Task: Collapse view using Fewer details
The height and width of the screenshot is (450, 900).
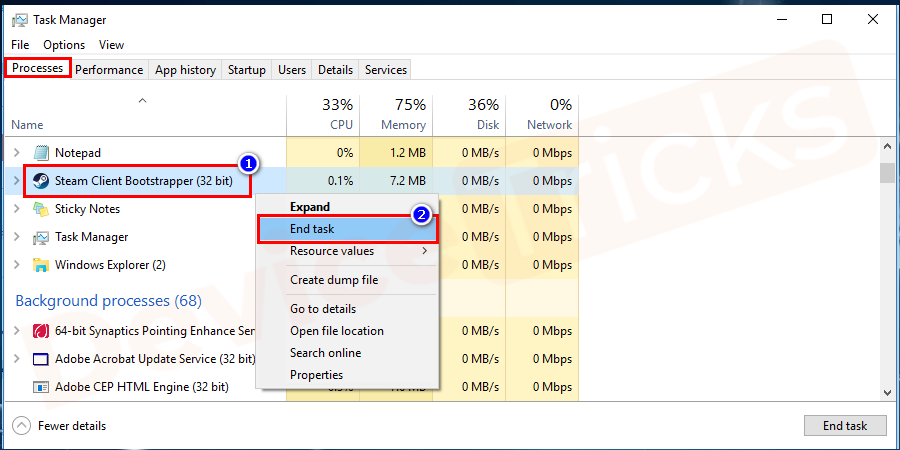Action: click(x=60, y=426)
